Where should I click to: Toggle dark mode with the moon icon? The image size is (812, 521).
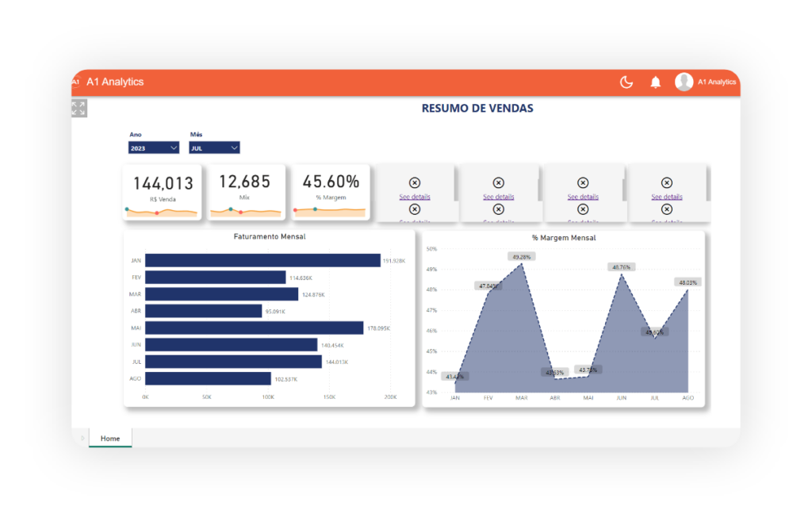pyautogui.click(x=626, y=82)
